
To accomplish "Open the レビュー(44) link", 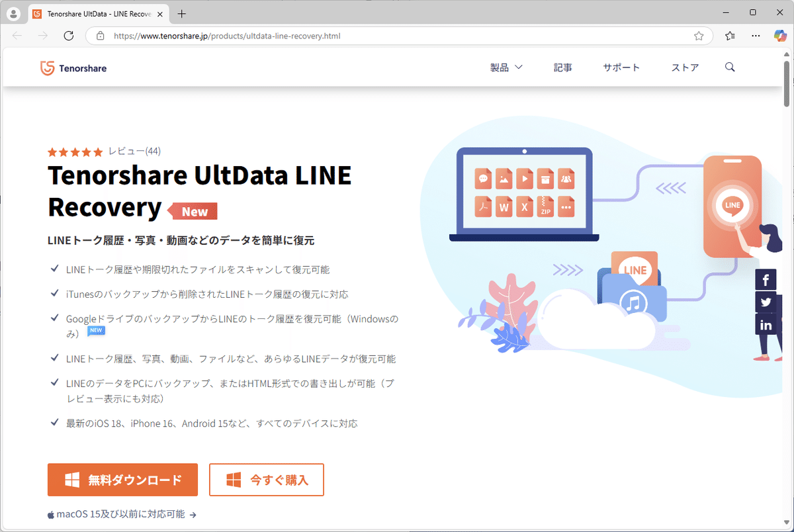I will point(134,152).
